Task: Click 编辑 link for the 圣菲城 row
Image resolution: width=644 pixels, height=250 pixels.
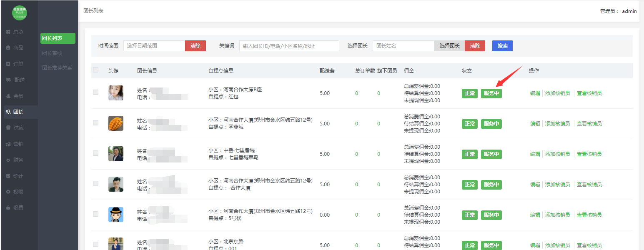Action: (535, 124)
